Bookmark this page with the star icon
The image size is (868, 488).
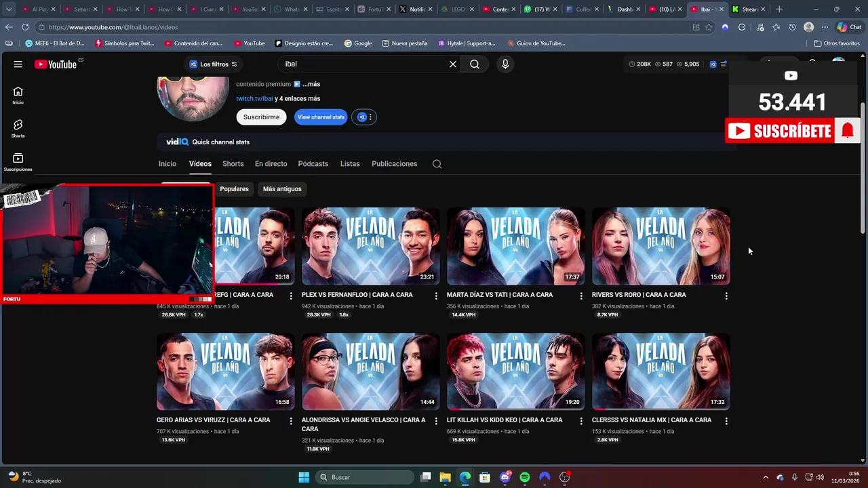pos(709,27)
